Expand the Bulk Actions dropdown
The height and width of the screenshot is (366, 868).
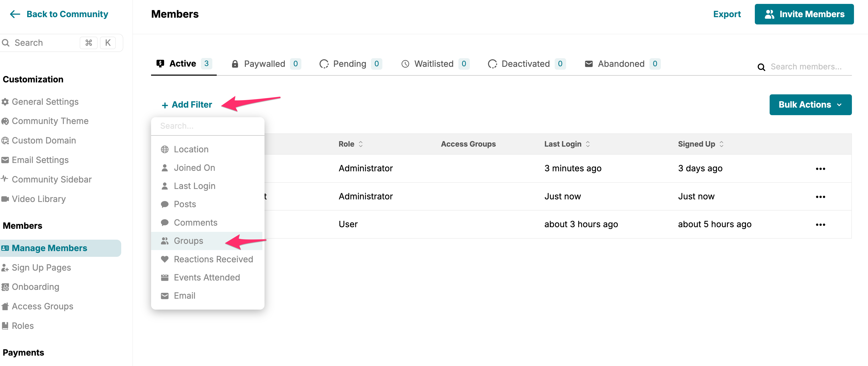[810, 105]
